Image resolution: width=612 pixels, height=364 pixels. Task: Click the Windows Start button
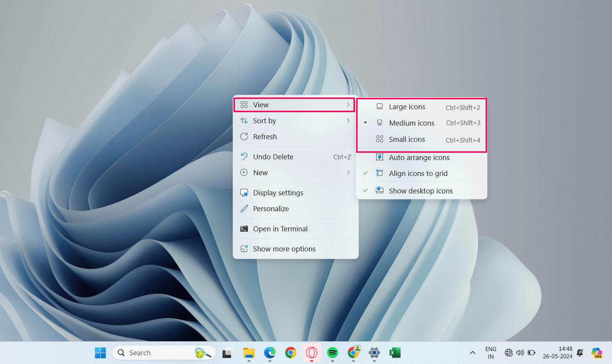click(101, 353)
